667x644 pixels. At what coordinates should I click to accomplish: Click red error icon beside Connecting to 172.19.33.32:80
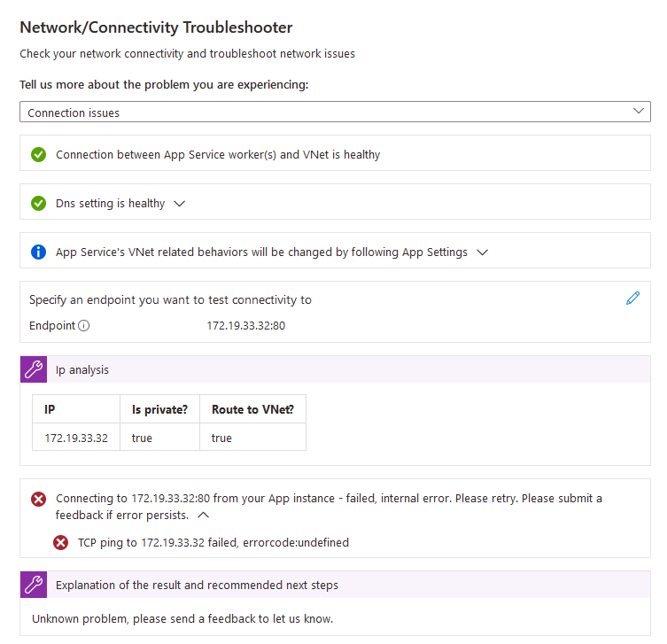point(38,499)
